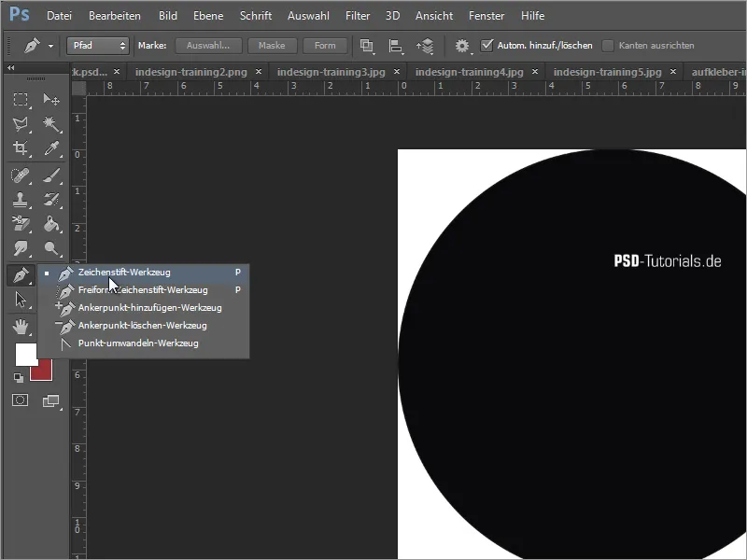Screen dimensions: 747x560
Task: Open the Hilfe menu
Action: tap(532, 16)
